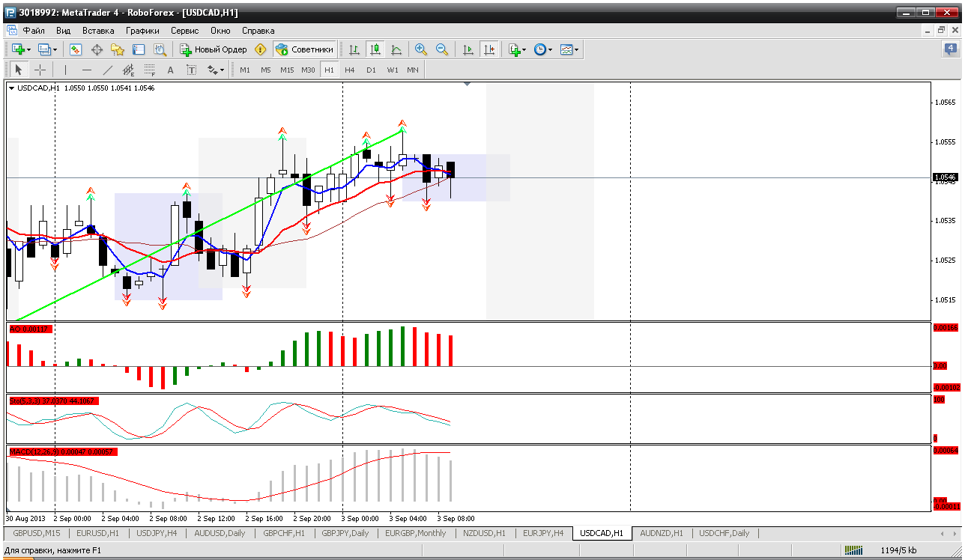Open the Файл menu

[x=34, y=31]
